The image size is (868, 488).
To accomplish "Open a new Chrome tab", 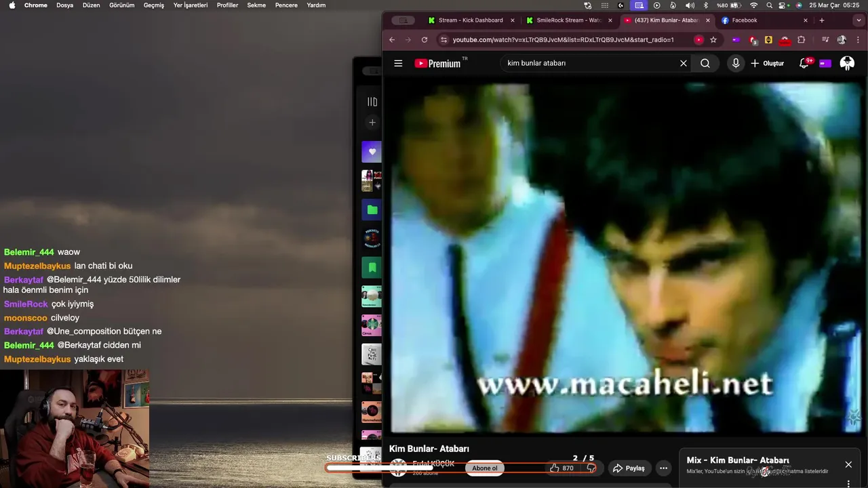I will [822, 20].
